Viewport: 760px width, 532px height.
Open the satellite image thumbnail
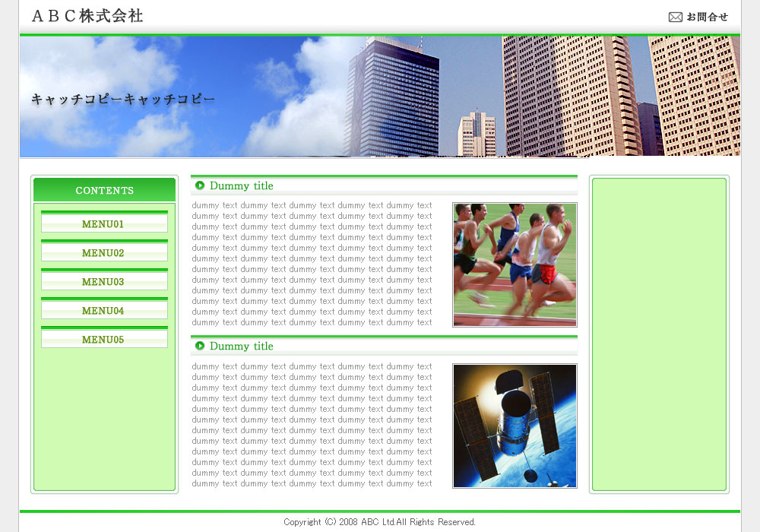pos(515,426)
